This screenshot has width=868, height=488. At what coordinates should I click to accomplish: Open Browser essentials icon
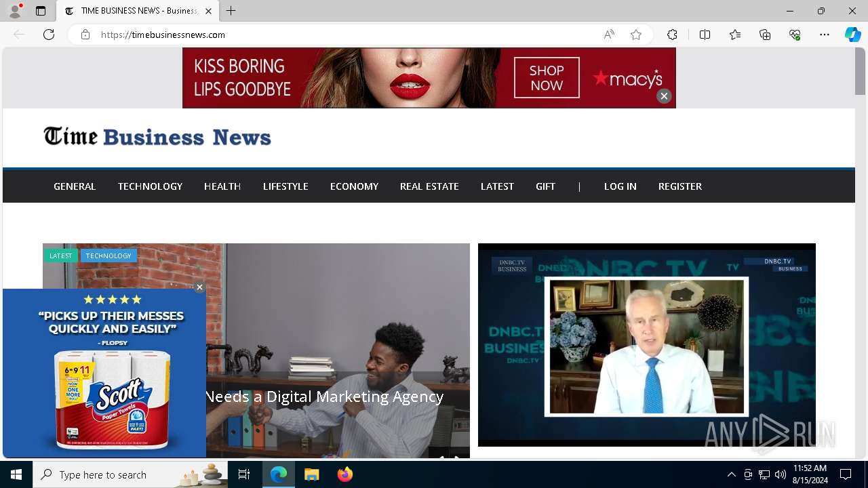[795, 35]
